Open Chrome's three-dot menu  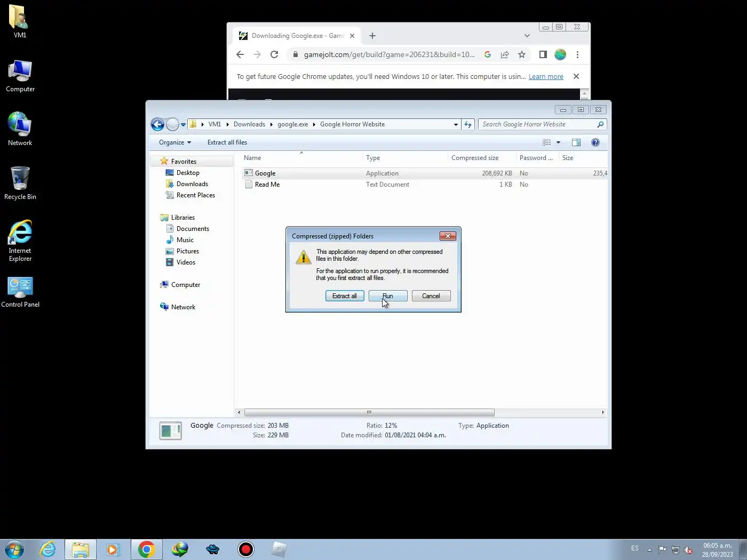(x=577, y=54)
